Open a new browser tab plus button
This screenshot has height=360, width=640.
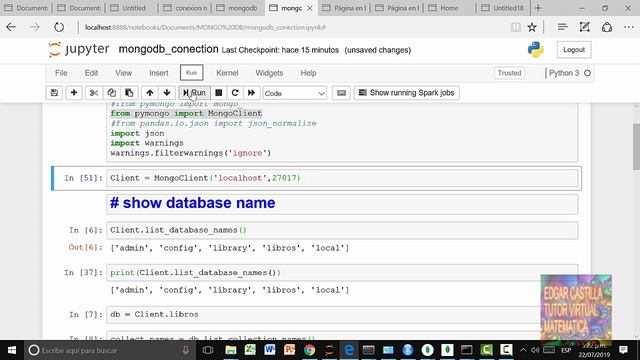[x=538, y=8]
